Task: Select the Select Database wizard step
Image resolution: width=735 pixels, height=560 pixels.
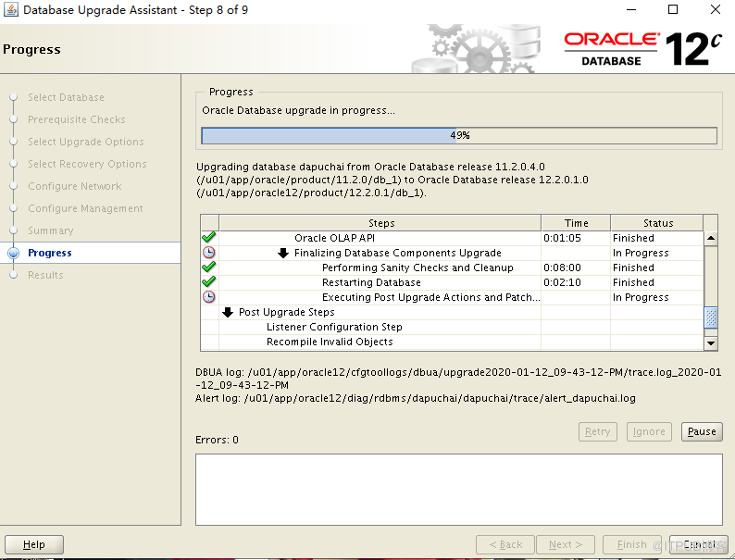Action: click(x=66, y=97)
